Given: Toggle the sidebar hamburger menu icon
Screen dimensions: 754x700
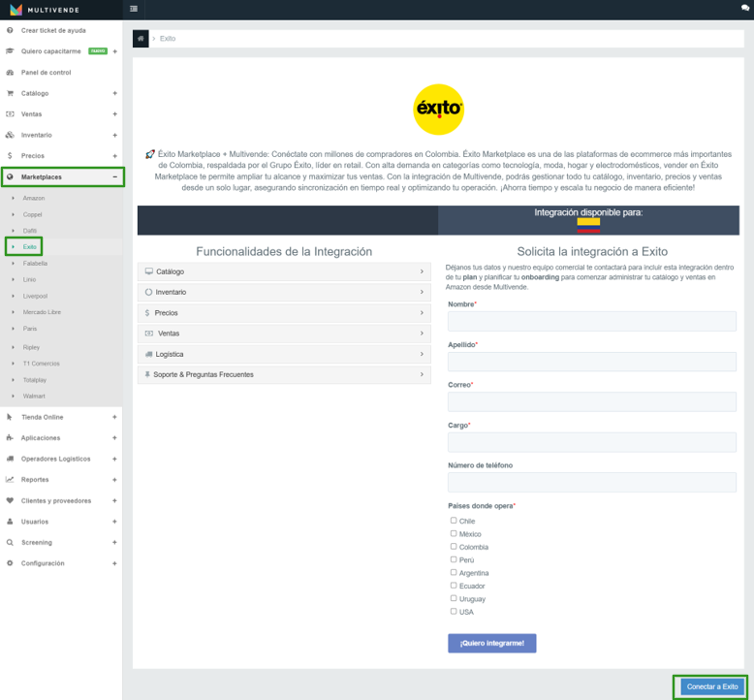Looking at the screenshot, I should point(134,9).
